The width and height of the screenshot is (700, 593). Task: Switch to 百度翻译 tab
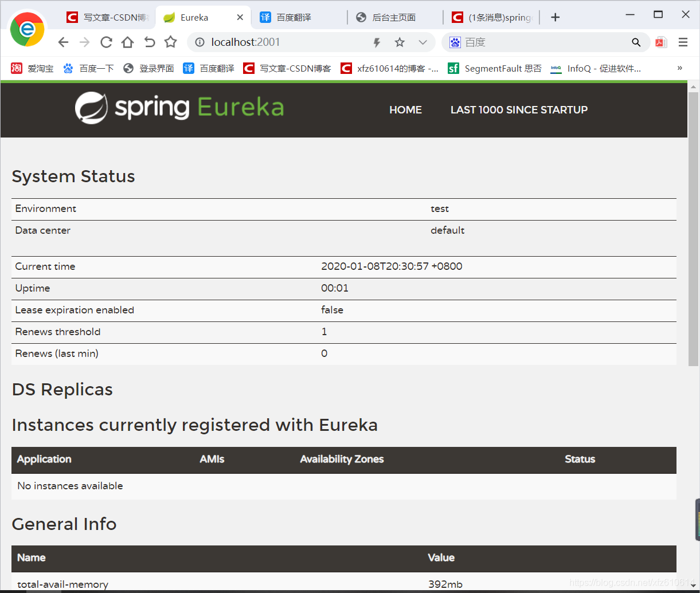pyautogui.click(x=299, y=17)
